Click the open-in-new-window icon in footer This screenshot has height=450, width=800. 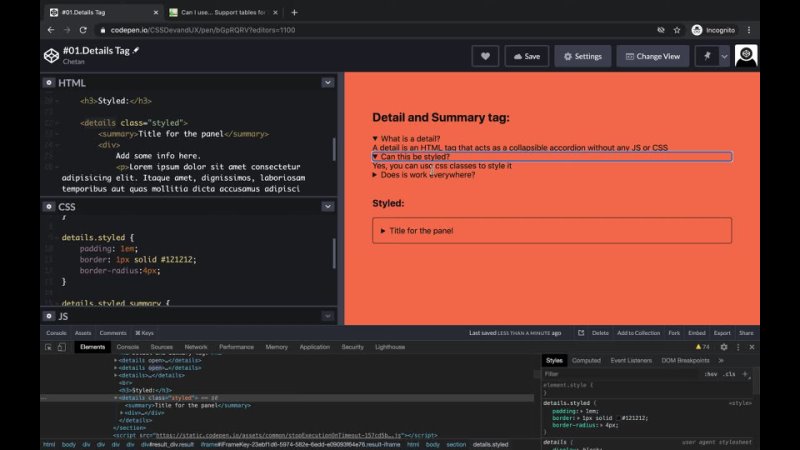(581, 333)
